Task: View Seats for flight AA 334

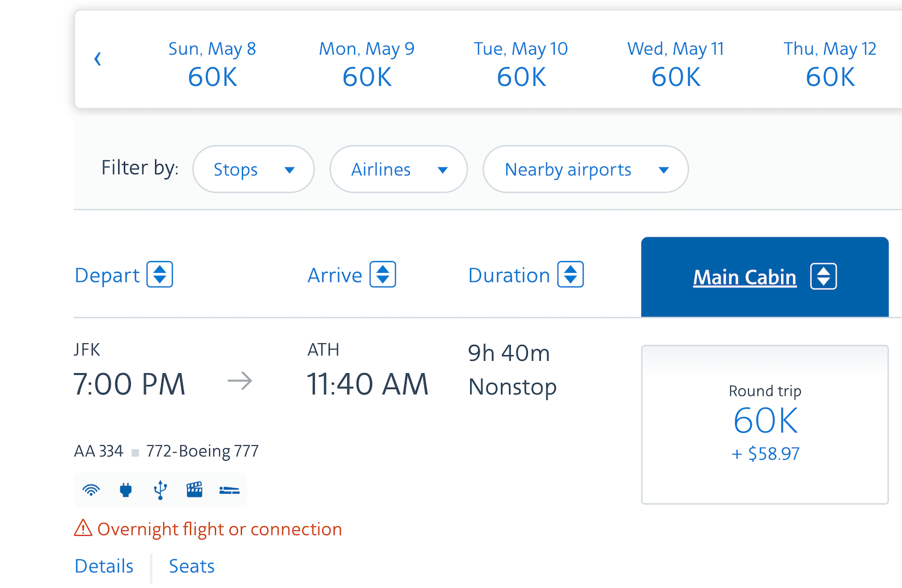Action: tap(191, 566)
